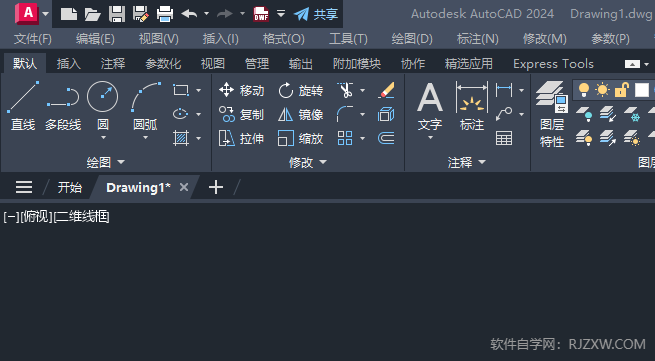Viewport: 655px width, 361px height.
Task: Open the Trim tool dropdown arrow
Action: [x=362, y=90]
